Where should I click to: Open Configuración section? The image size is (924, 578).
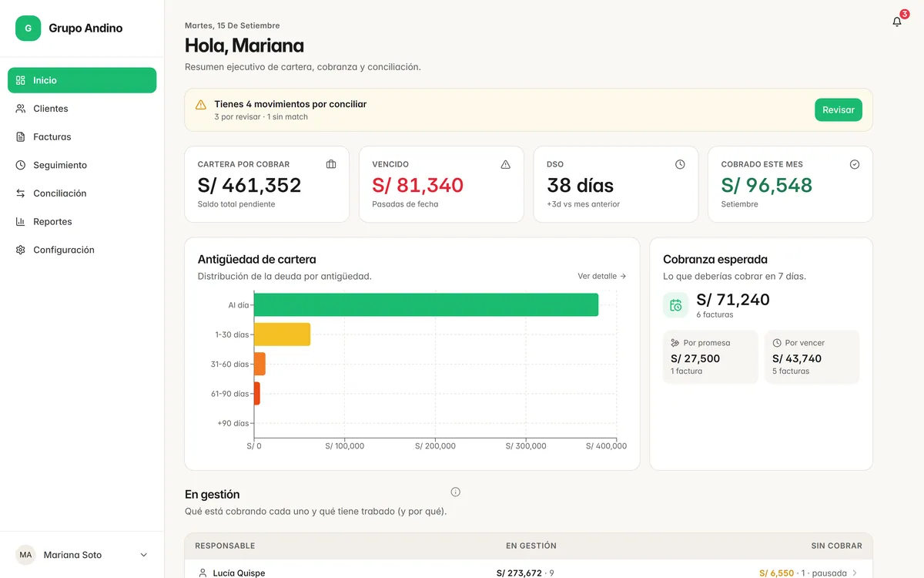coord(82,250)
